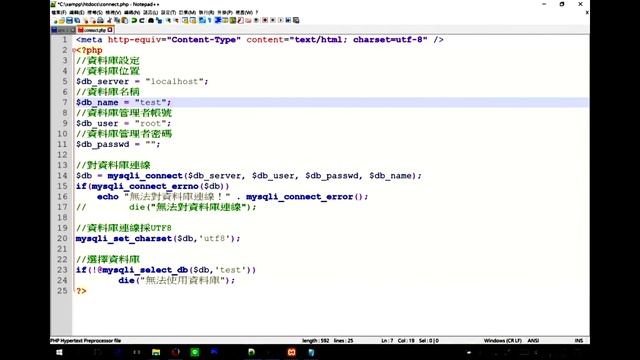Click line number 14 in the margin
Screen dimensions: 640x360
point(62,176)
